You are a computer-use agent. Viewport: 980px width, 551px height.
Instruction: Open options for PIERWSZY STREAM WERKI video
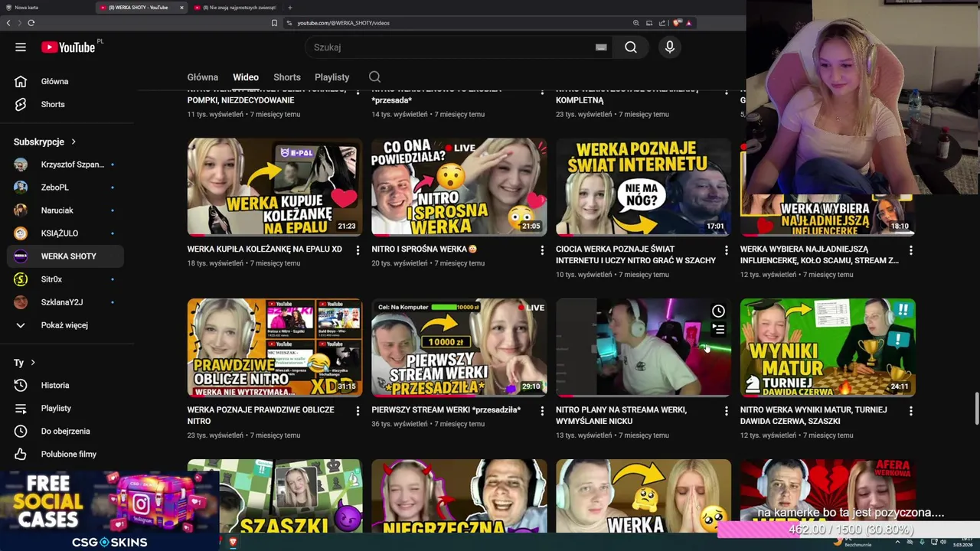542,411
